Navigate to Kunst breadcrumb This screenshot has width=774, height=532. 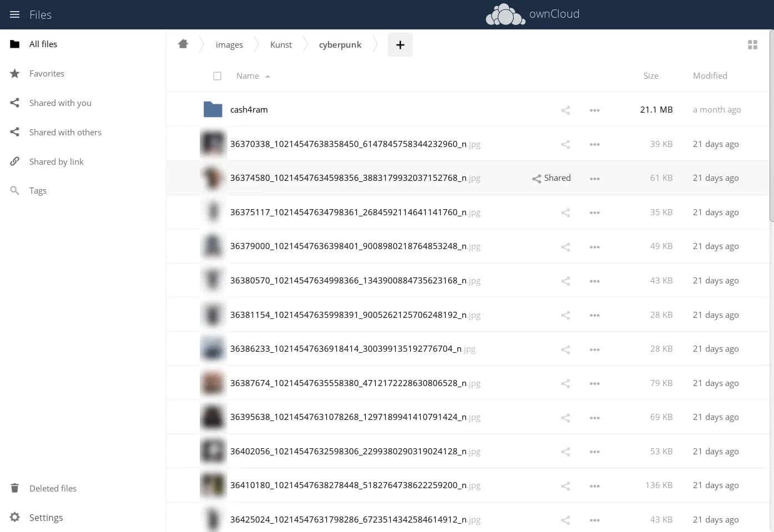pyautogui.click(x=281, y=45)
